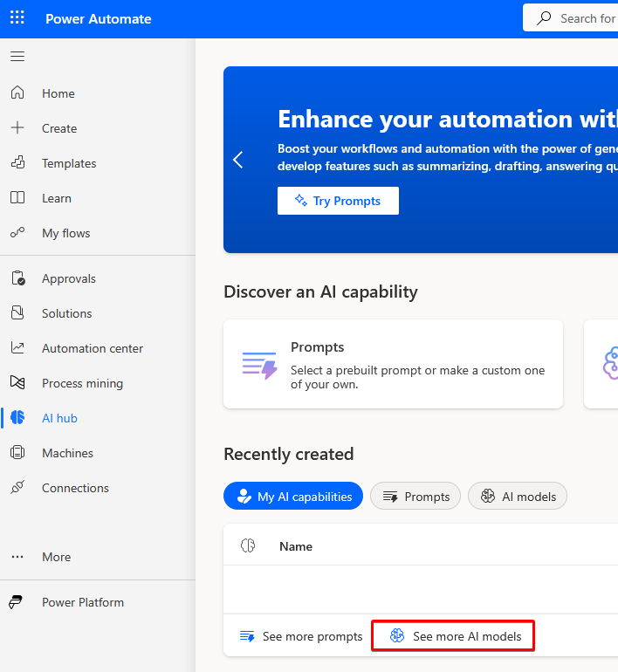Click the Connections plug icon
Viewport: 618px width, 672px height.
[17, 487]
